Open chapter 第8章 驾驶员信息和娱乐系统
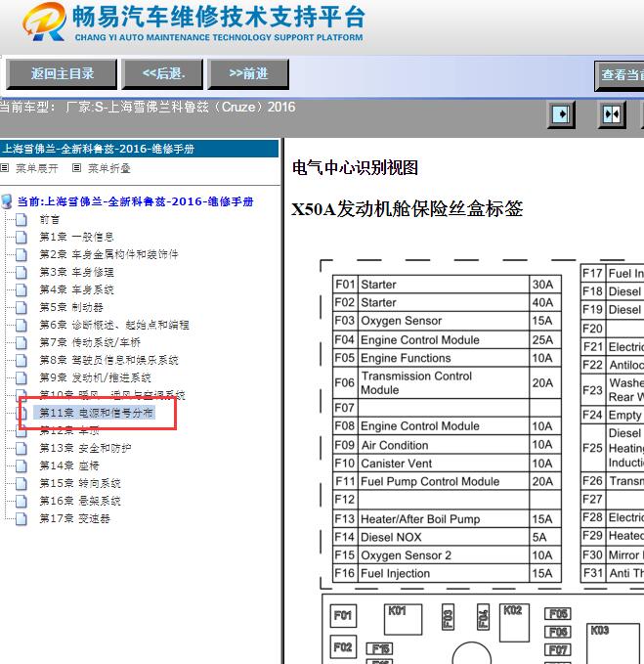Viewport: 644px width, 664px height. [x=108, y=360]
